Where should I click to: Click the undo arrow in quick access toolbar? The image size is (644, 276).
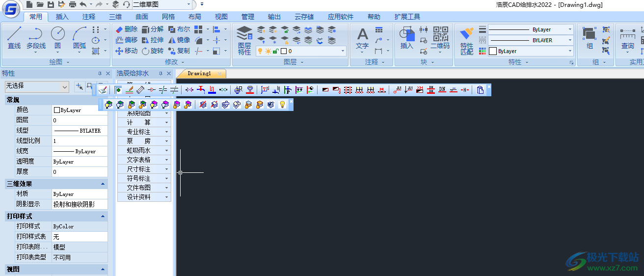[82, 4]
